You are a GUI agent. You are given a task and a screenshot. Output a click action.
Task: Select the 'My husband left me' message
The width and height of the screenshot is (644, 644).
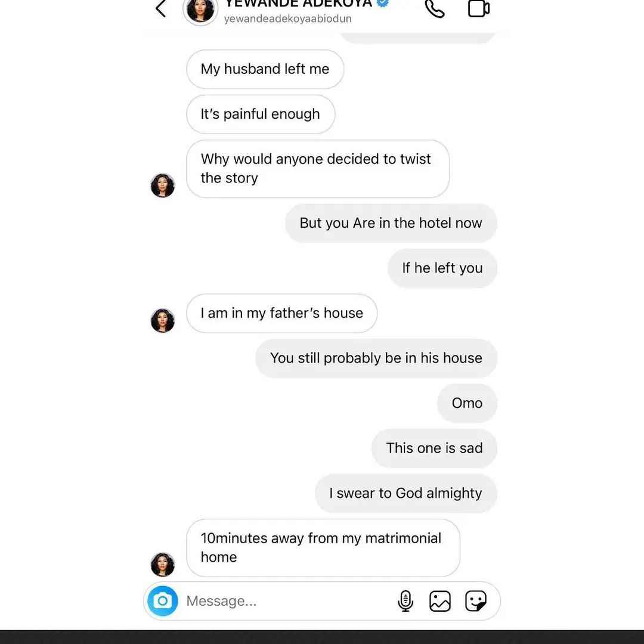(x=265, y=69)
